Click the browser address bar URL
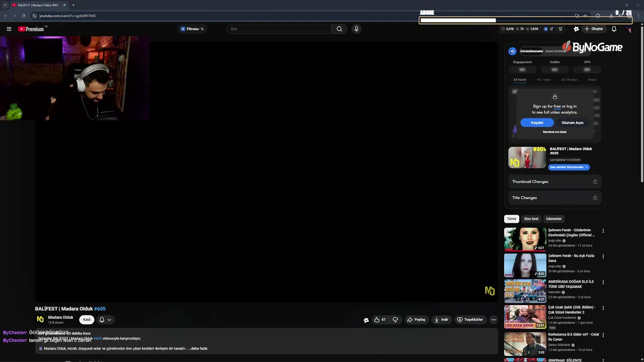The image size is (644, 362). (x=67, y=16)
